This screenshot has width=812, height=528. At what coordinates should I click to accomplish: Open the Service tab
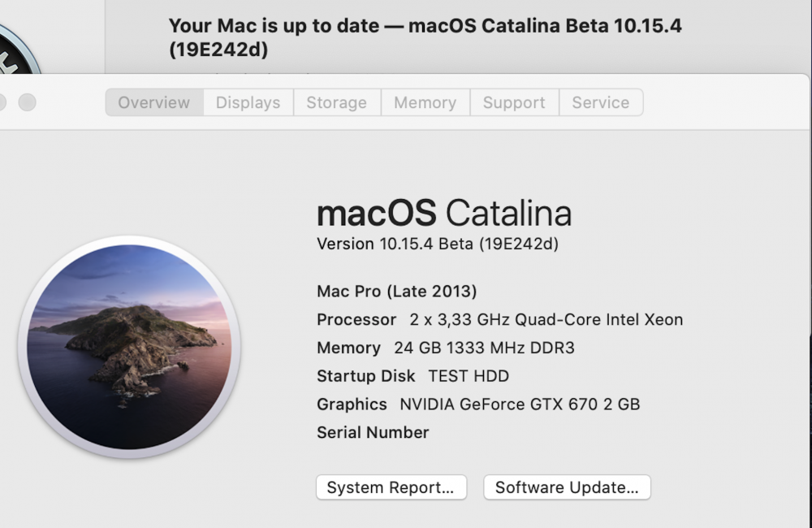coord(601,102)
